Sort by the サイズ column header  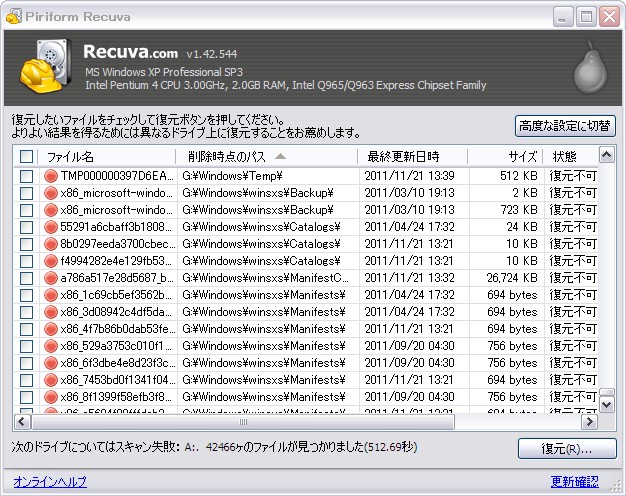click(x=505, y=156)
